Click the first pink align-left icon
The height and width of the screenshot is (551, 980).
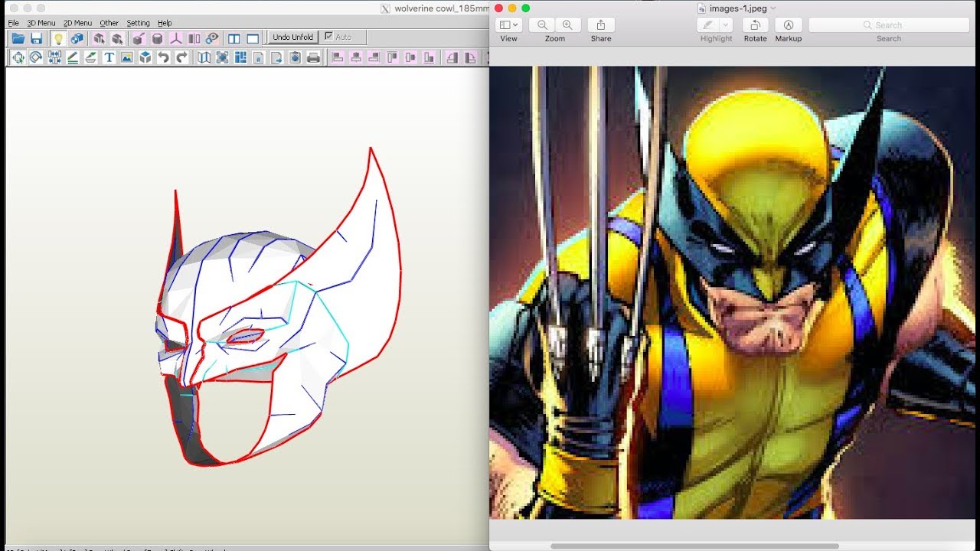click(338, 57)
